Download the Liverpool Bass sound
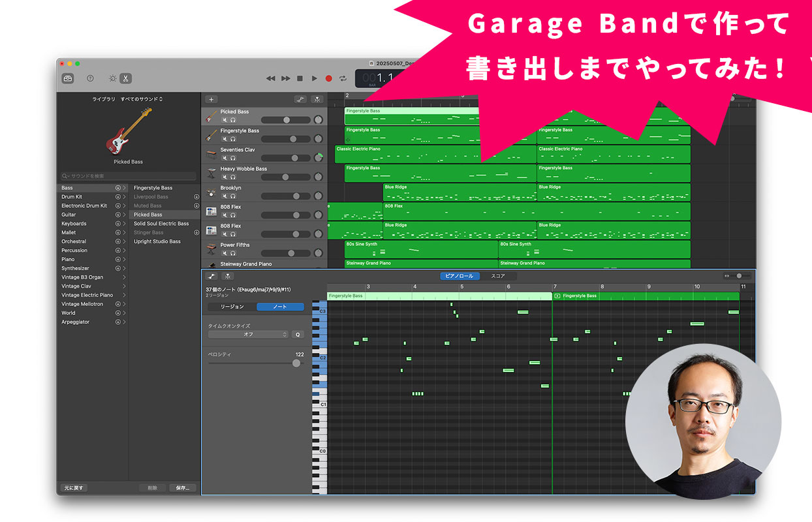Screen dimensions: 812x522 tap(196, 197)
